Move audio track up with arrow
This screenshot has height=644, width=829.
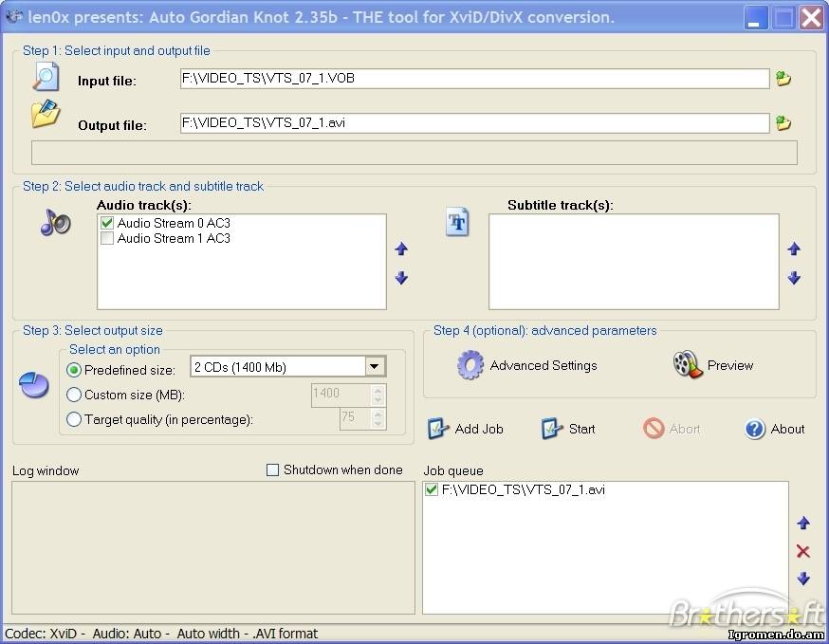point(401,249)
